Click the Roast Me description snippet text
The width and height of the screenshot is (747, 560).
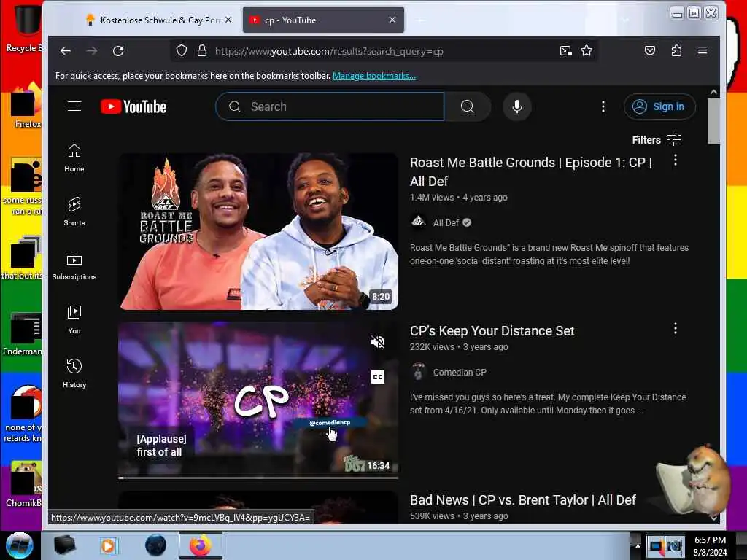(549, 254)
